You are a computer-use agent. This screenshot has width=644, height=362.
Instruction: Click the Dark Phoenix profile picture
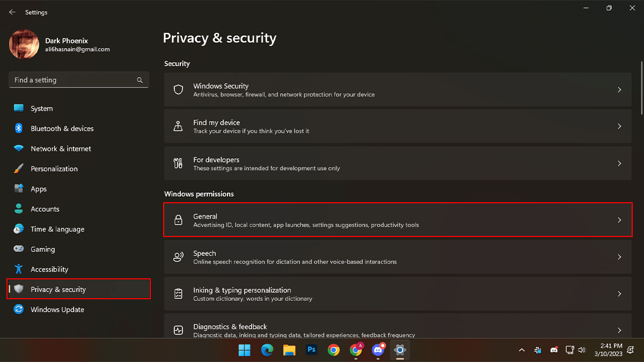click(24, 45)
